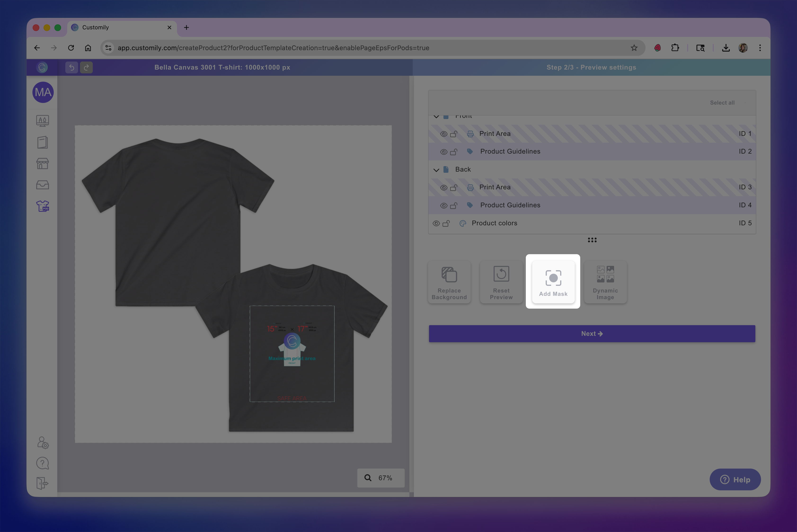Image resolution: width=797 pixels, height=532 pixels.
Task: Toggle visibility of Print Area ID 1
Action: click(x=443, y=134)
